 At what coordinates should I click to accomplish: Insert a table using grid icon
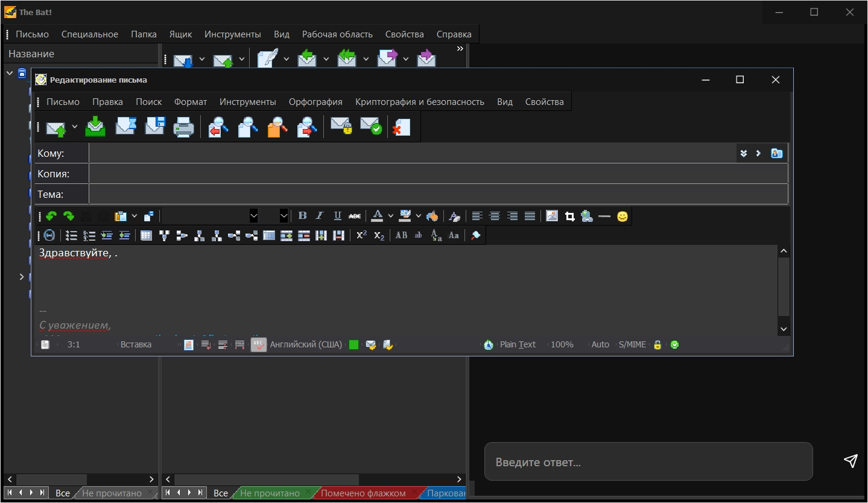(x=146, y=235)
